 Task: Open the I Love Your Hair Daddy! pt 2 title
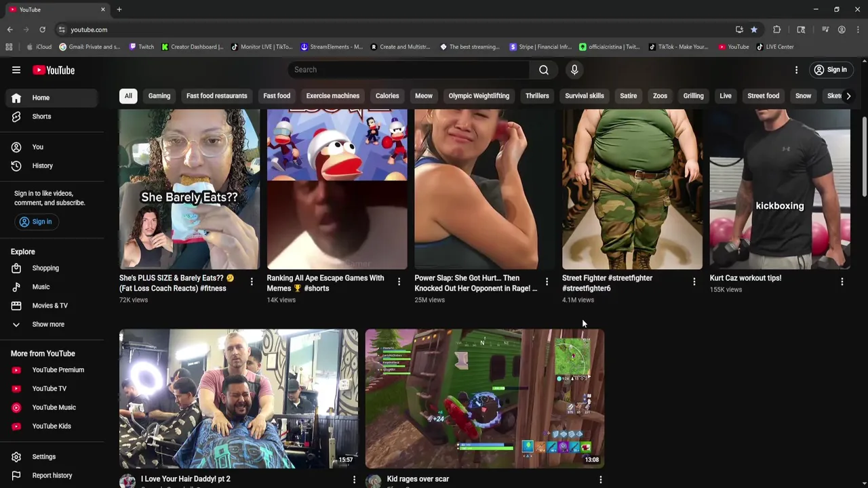point(186,479)
